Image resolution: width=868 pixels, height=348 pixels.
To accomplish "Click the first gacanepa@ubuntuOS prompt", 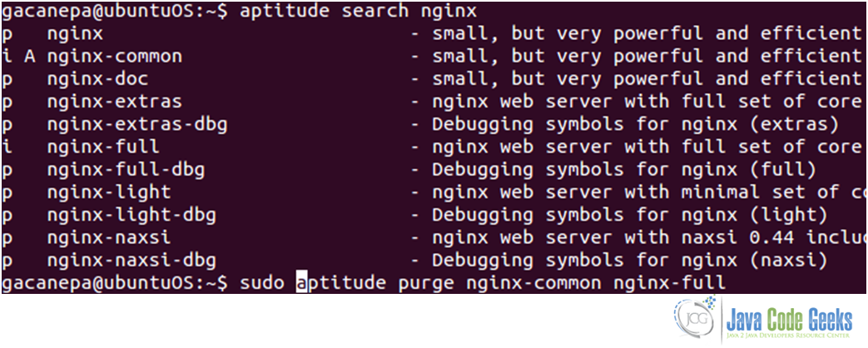I will click(115, 12).
